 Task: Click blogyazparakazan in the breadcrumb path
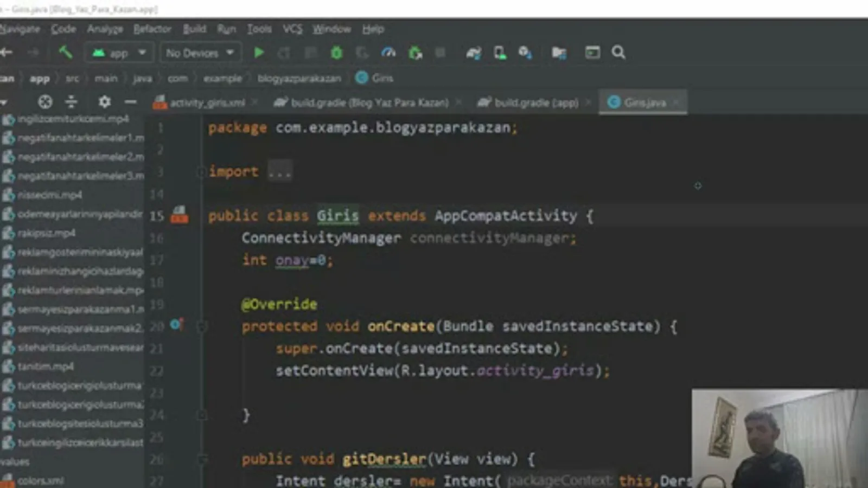[299, 79]
